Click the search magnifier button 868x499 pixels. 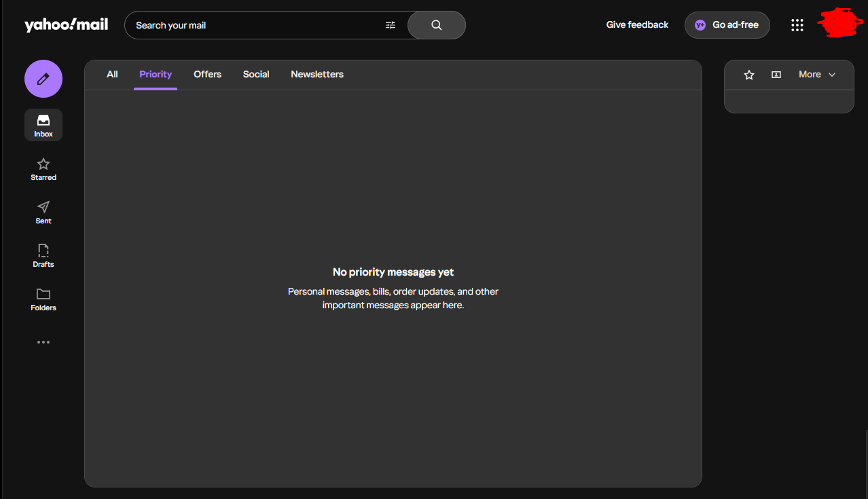click(437, 25)
